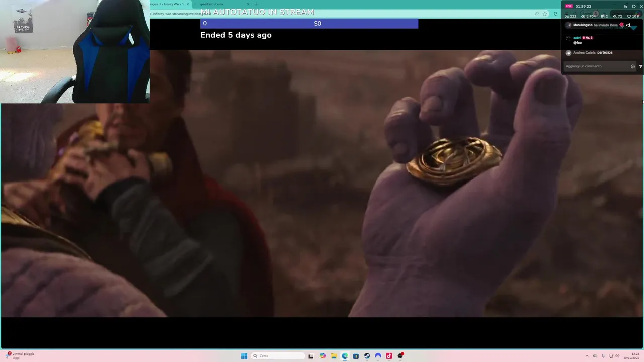Click the views eye icon showing 5.704
The image size is (644, 362).
pyautogui.click(x=589, y=16)
